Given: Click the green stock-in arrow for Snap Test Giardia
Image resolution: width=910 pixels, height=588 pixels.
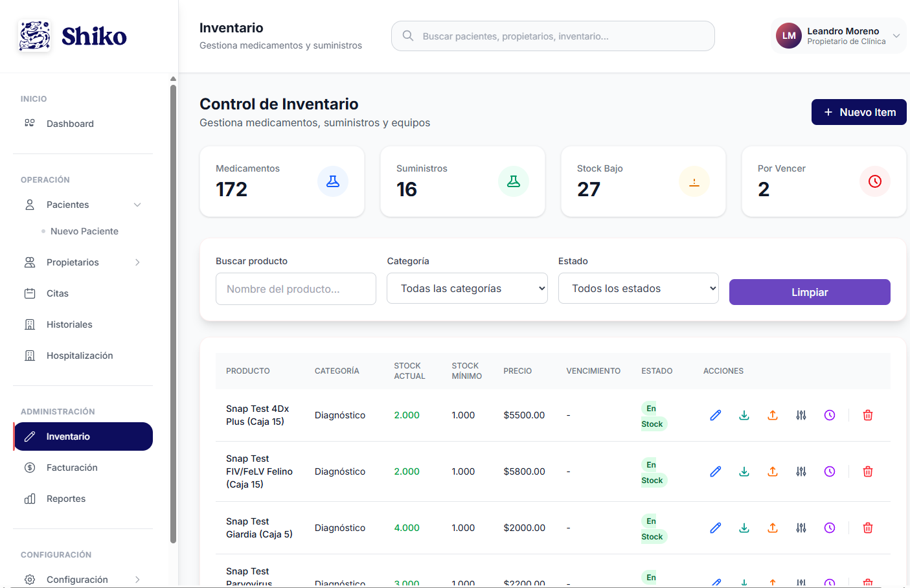Looking at the screenshot, I should click(744, 528).
